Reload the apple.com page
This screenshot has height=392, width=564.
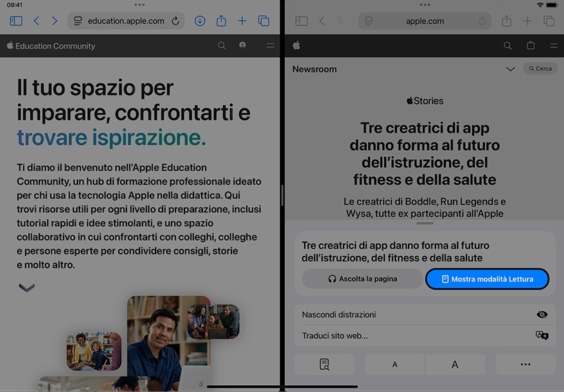[x=482, y=21]
